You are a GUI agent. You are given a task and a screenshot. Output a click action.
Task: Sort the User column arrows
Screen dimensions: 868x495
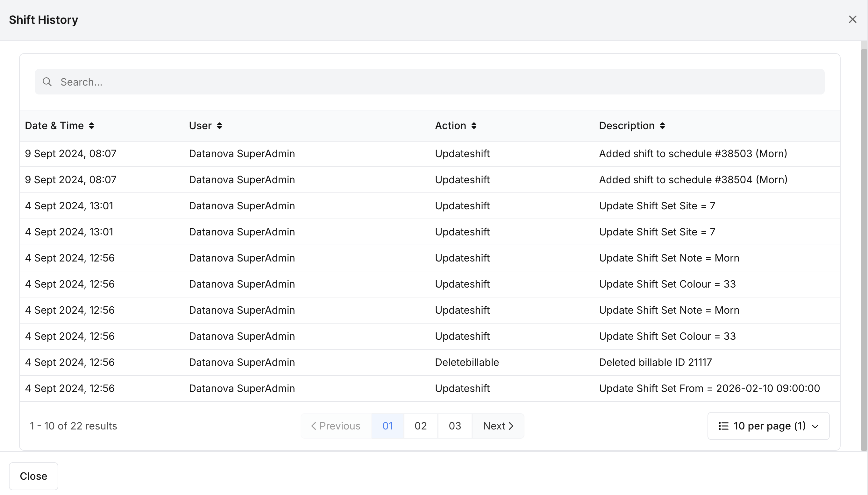pyautogui.click(x=219, y=126)
